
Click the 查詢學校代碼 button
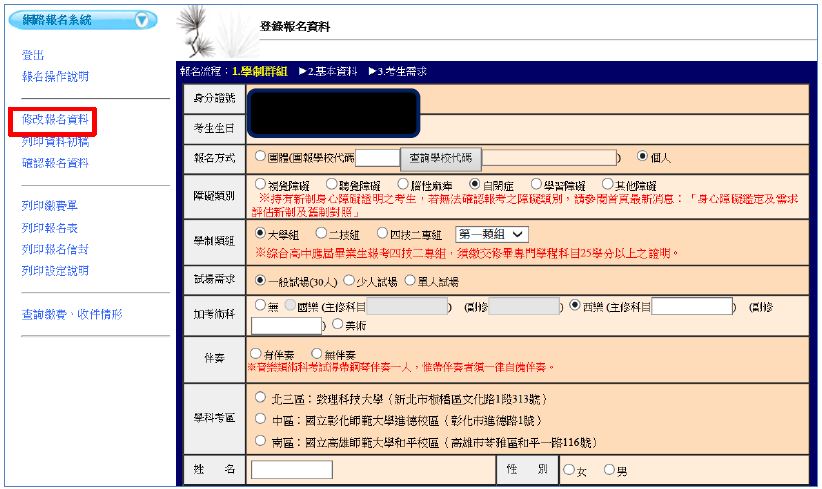pyautogui.click(x=440, y=158)
